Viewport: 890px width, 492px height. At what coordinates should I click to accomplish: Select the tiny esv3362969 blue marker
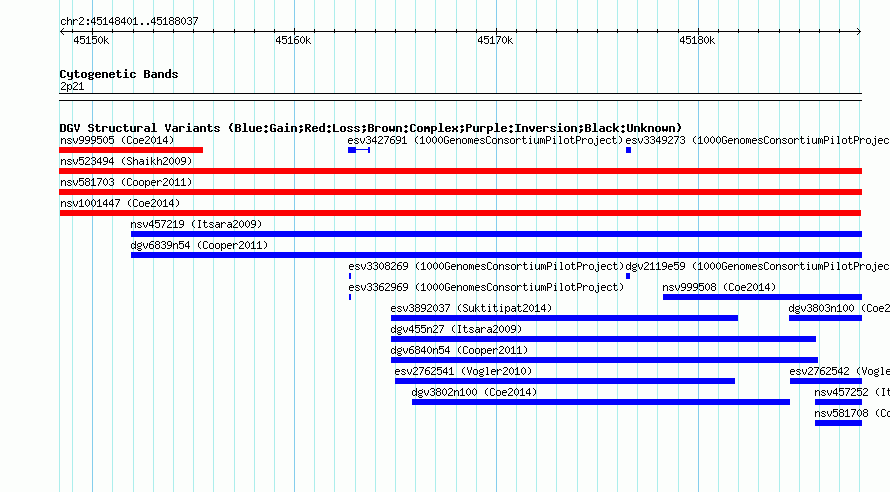click(x=350, y=297)
